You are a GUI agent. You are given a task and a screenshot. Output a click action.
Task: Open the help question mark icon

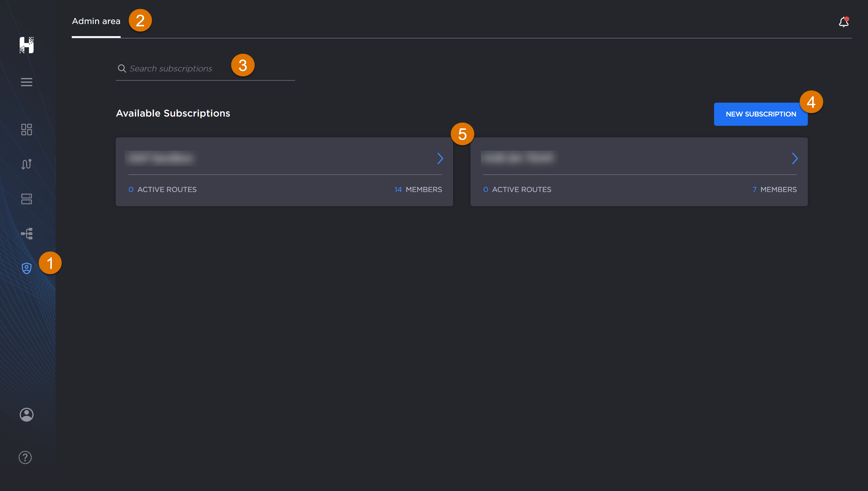tap(25, 457)
